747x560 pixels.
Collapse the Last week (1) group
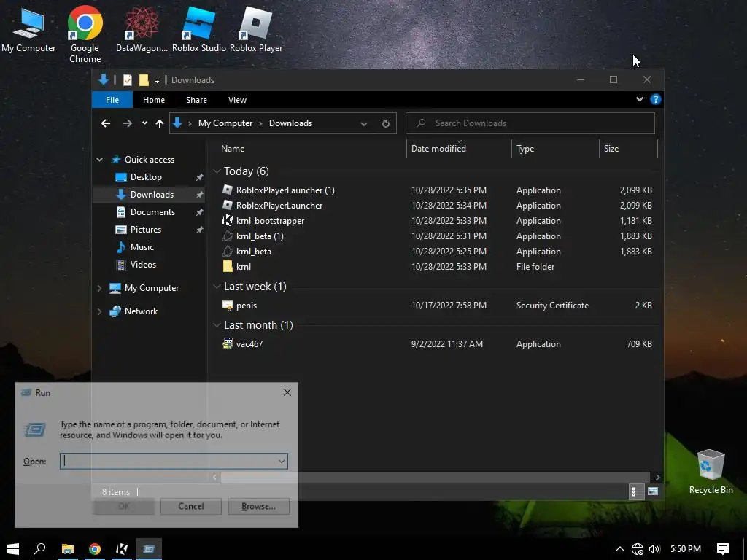[x=217, y=286]
